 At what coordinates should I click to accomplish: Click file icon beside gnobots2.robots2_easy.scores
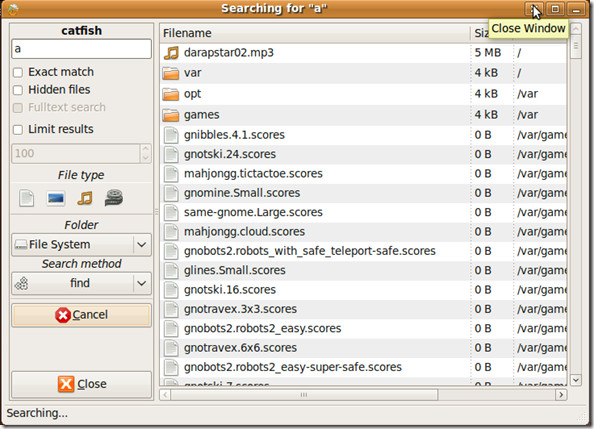[171, 329]
